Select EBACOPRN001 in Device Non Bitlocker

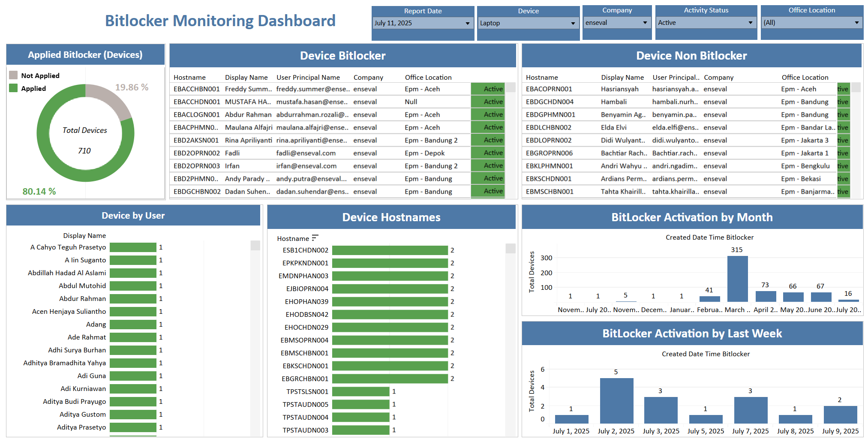[549, 89]
